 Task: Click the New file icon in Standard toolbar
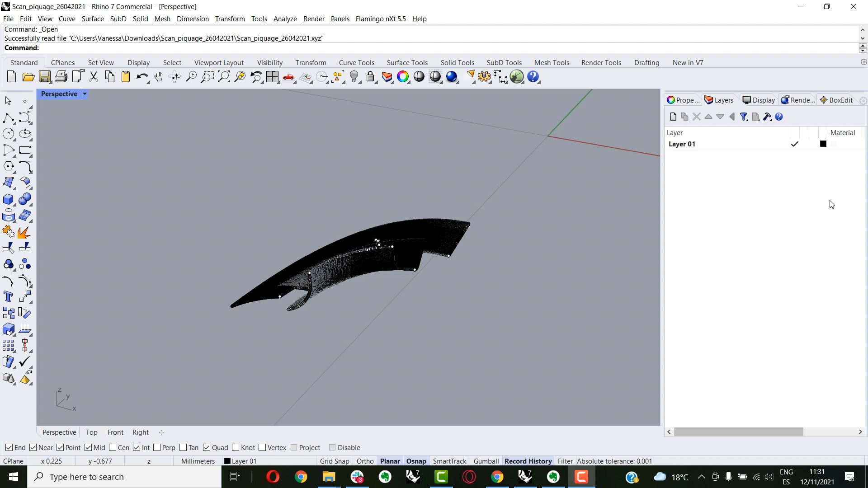click(12, 77)
